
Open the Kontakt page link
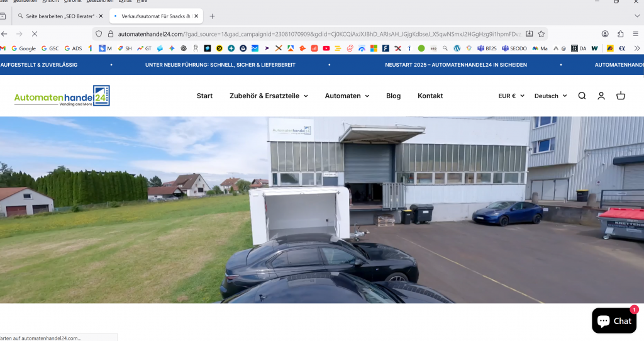(x=430, y=96)
